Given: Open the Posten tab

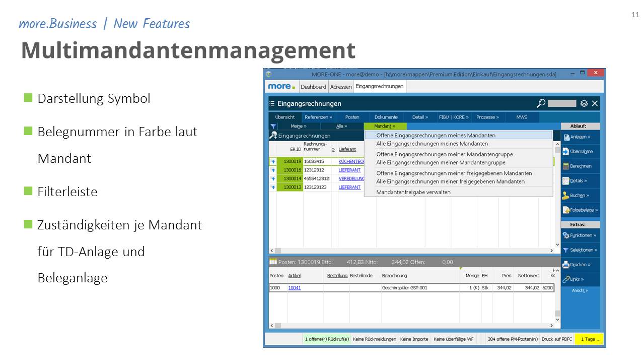Looking at the screenshot, I should tap(352, 117).
